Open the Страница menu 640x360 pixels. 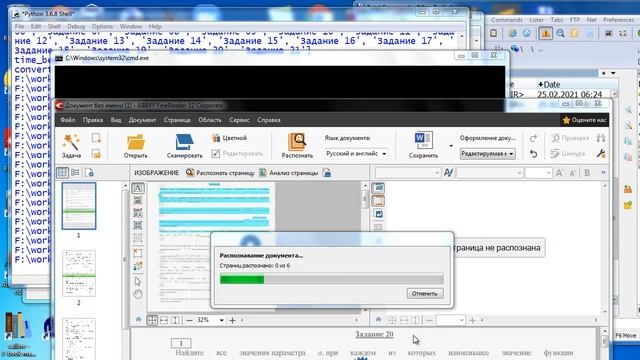pos(177,120)
